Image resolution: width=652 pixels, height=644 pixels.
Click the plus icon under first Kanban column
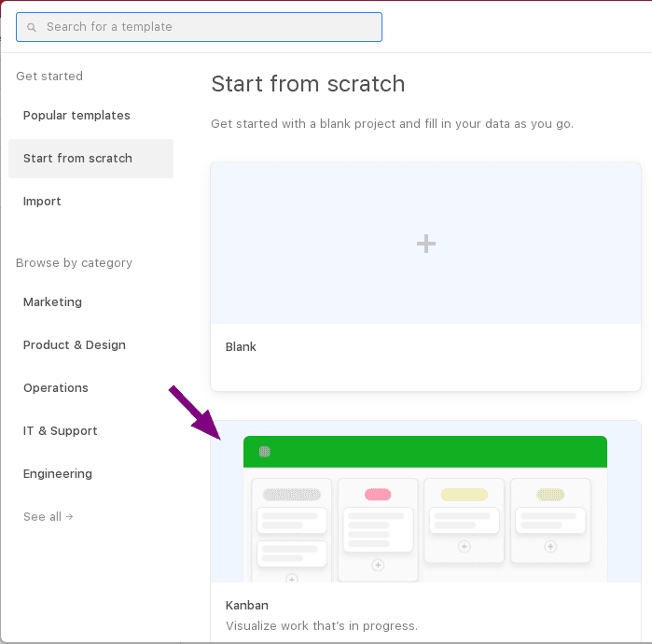pyautogui.click(x=291, y=579)
